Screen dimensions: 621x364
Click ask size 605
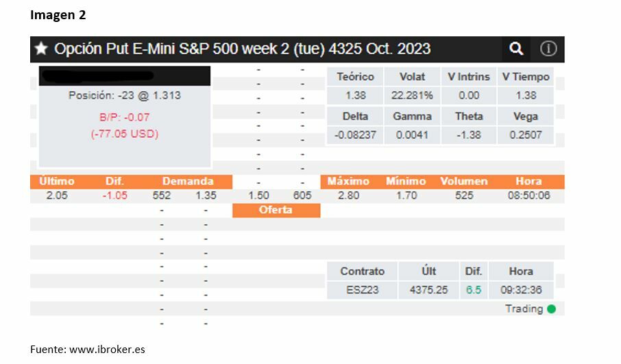point(302,195)
